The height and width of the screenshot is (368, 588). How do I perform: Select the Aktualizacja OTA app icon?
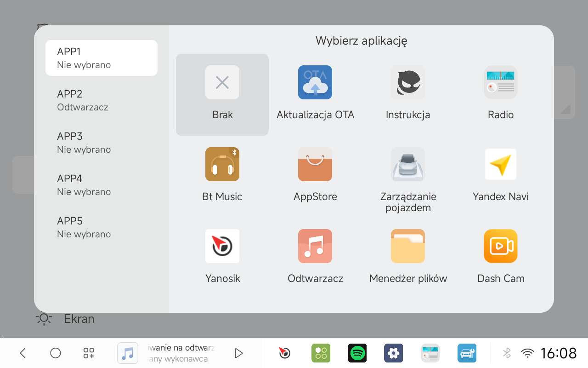(315, 83)
